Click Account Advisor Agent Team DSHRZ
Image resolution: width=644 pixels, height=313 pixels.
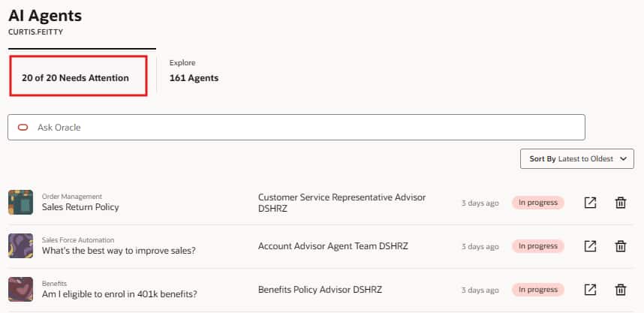333,246
